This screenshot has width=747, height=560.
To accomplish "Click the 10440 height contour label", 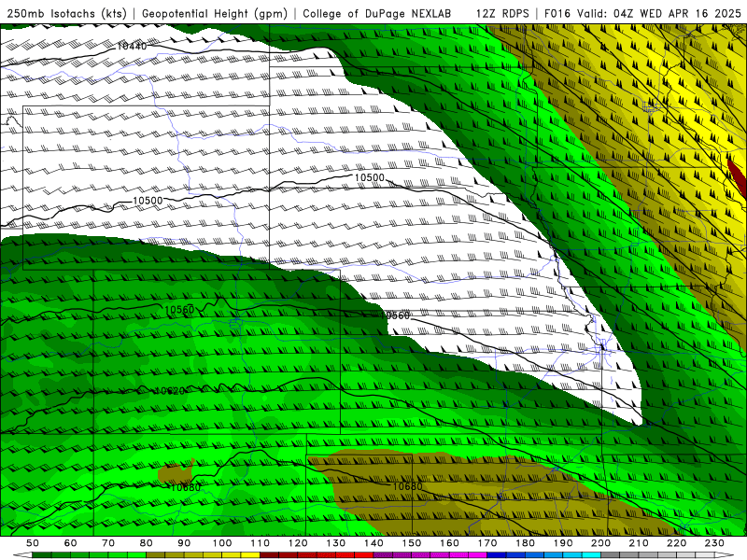I will [132, 46].
